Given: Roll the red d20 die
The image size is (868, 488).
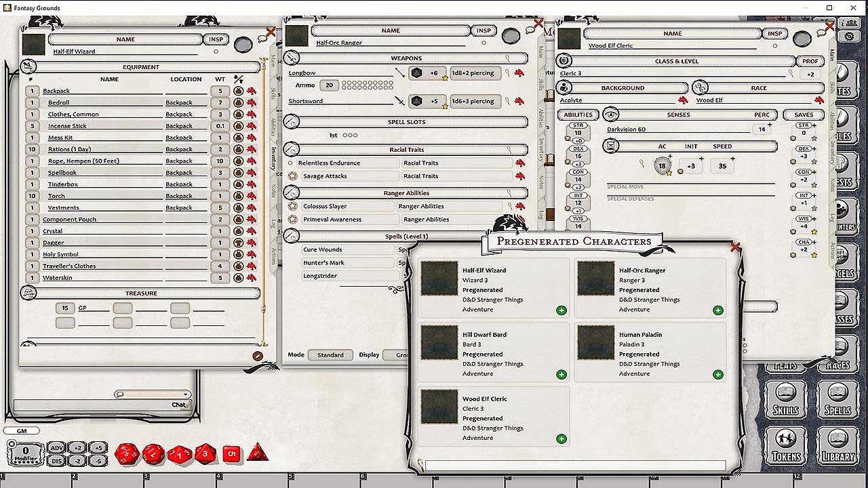Looking at the screenshot, I should (x=127, y=453).
